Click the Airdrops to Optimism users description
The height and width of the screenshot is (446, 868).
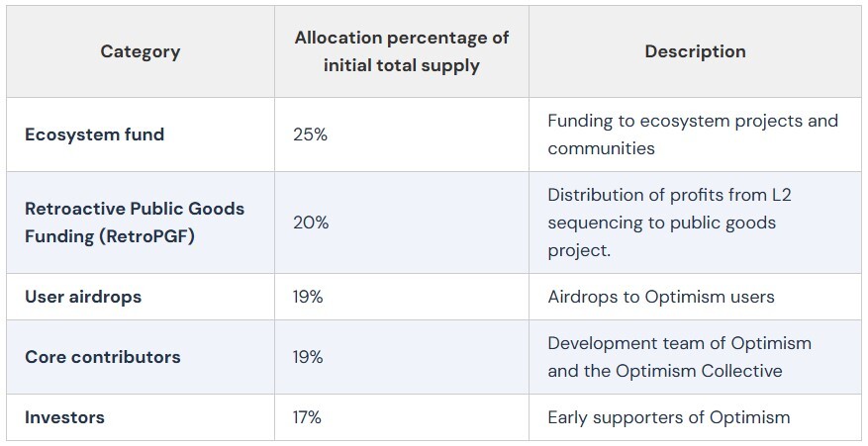pos(661,297)
